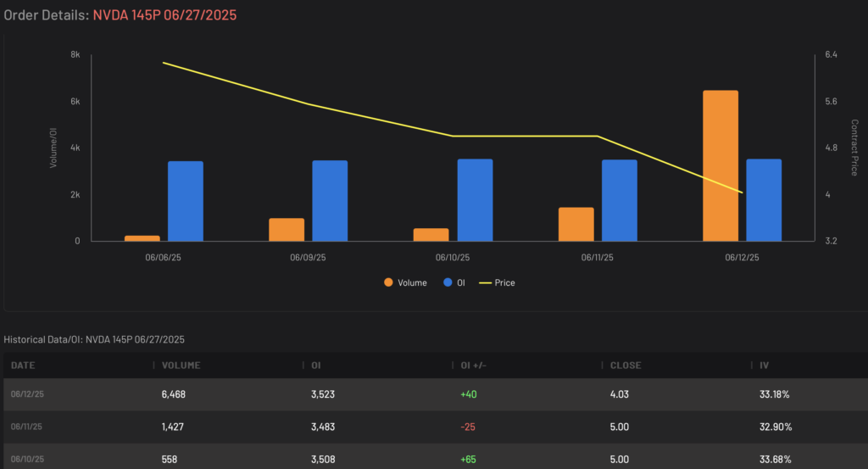
Task: Click the small volume bar for 06/06/25
Action: [142, 238]
